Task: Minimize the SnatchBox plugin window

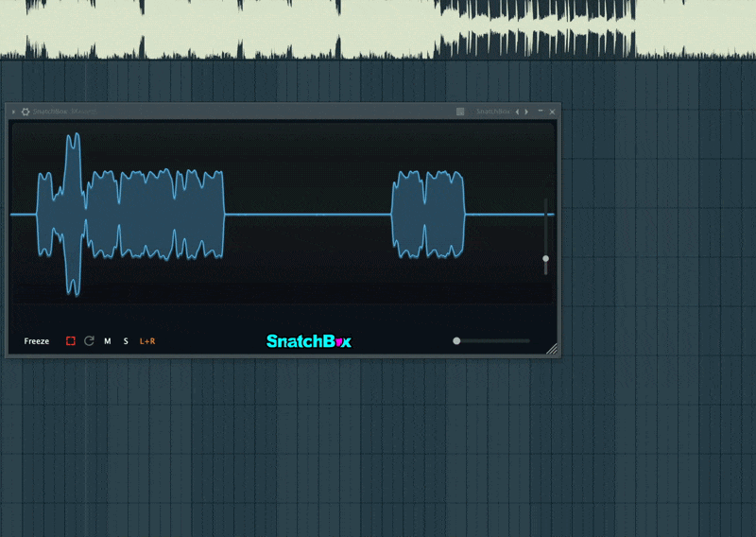Action: click(541, 112)
